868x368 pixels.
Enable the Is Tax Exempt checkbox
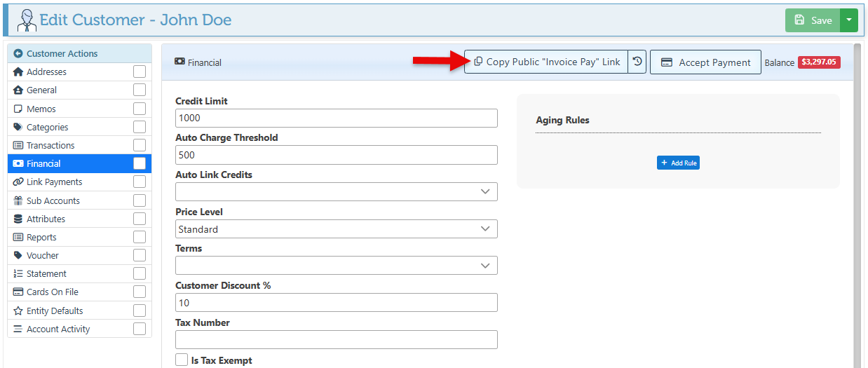coord(182,360)
